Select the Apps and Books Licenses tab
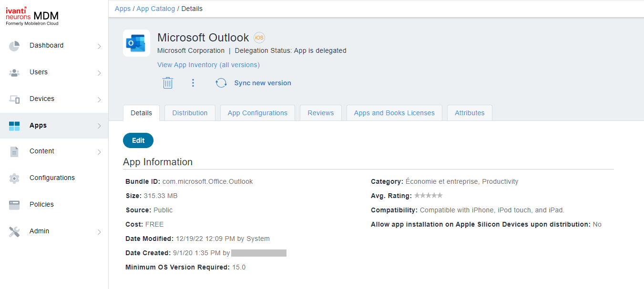644x289 pixels. pyautogui.click(x=394, y=113)
